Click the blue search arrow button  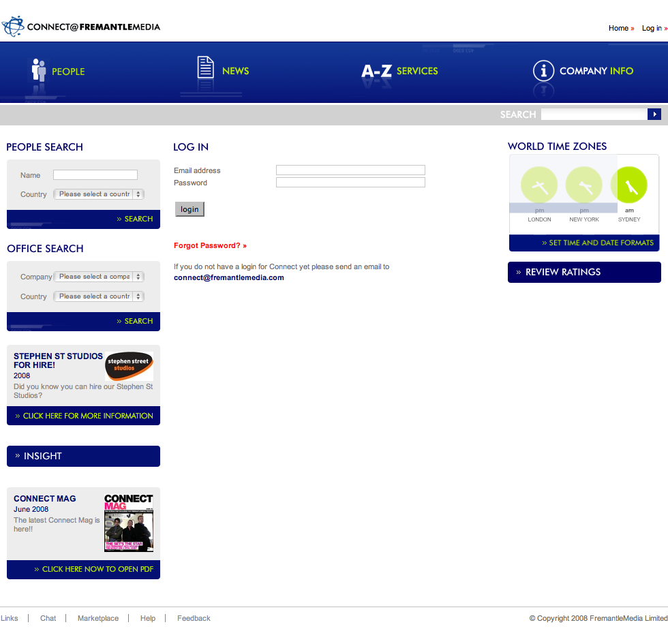pyautogui.click(x=654, y=114)
